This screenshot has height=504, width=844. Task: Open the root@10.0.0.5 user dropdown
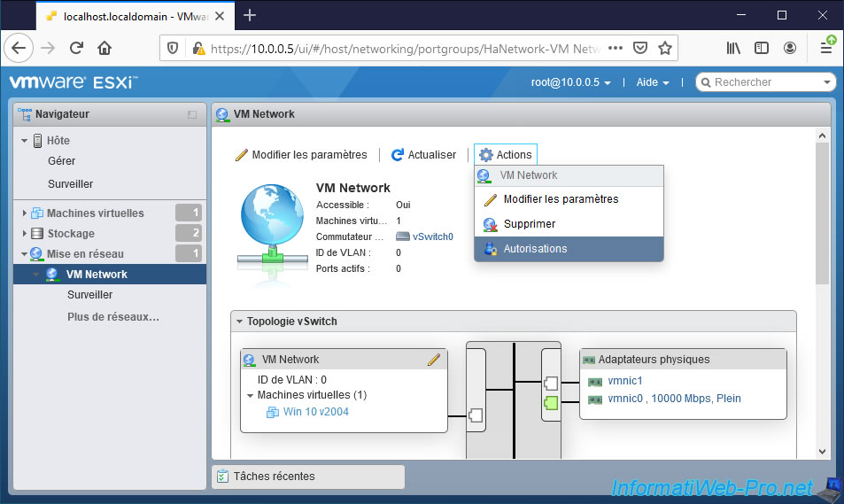click(x=570, y=82)
